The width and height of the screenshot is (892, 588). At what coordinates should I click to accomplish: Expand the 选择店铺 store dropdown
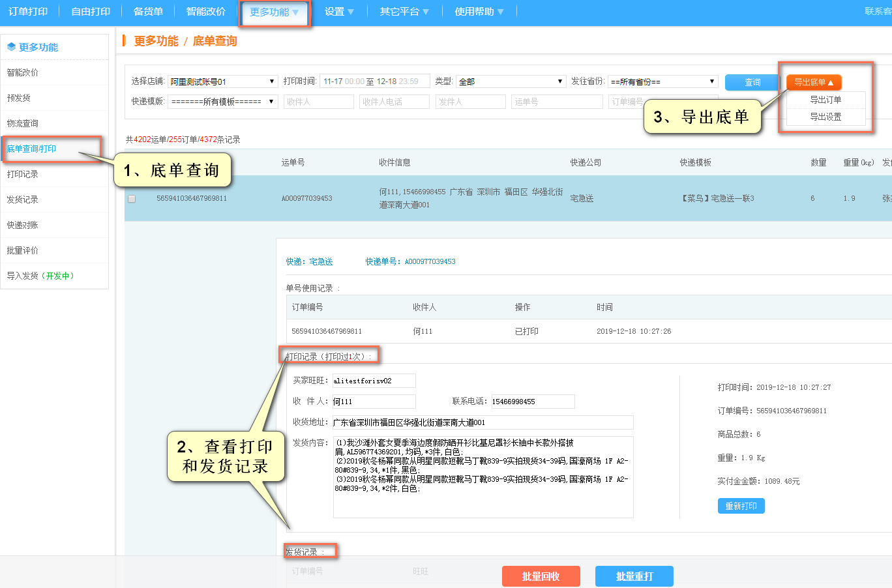coord(223,81)
